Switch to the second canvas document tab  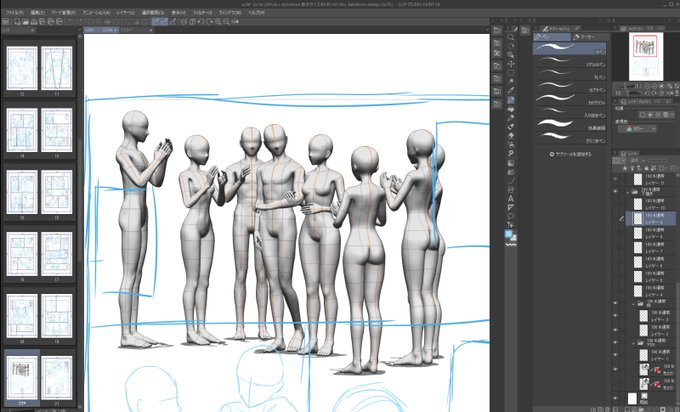pos(137,30)
